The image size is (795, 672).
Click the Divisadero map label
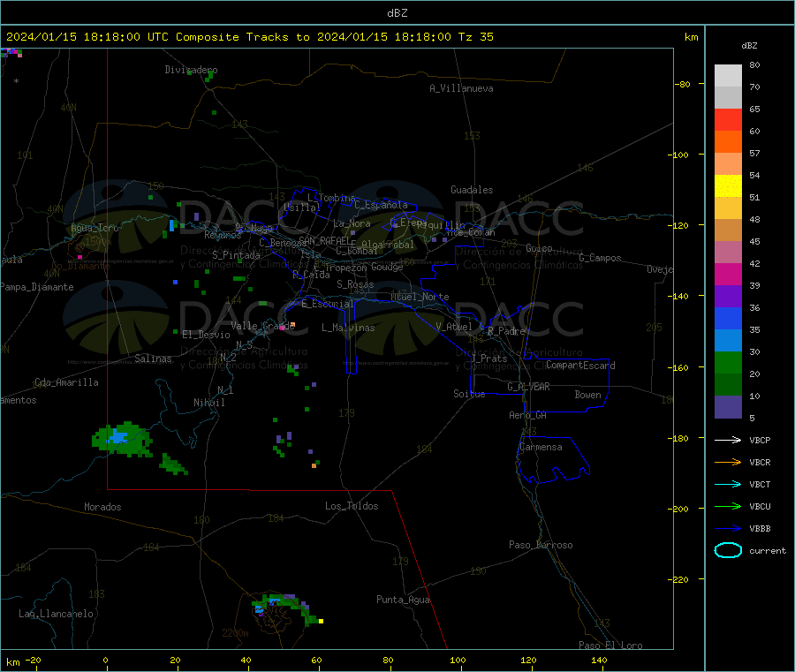tap(191, 70)
